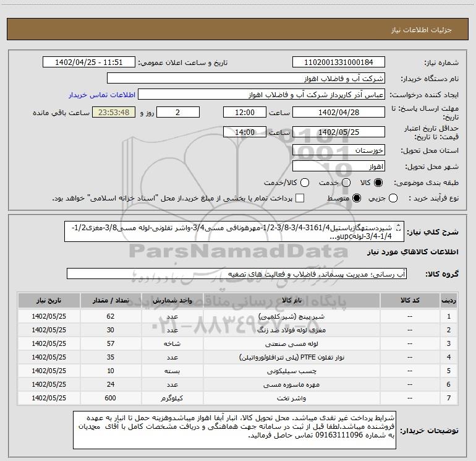The height and width of the screenshot is (461, 476).
Task: Choose the جزیی purchase type radio
Action: click(393, 199)
